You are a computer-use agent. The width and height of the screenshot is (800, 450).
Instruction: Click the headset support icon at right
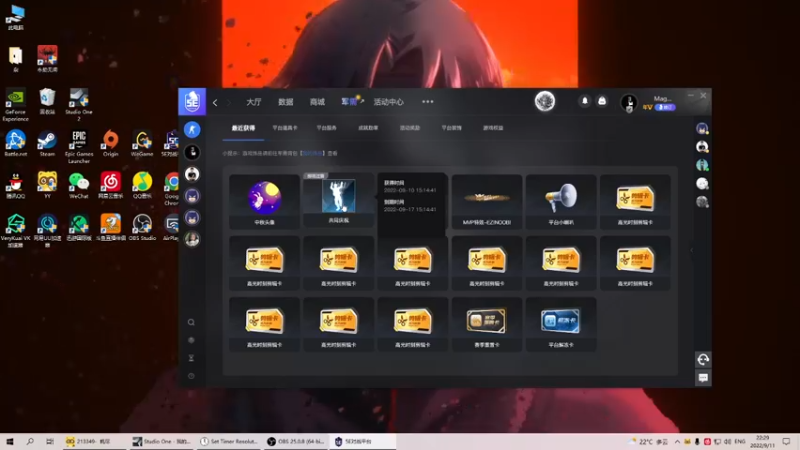tap(703, 360)
